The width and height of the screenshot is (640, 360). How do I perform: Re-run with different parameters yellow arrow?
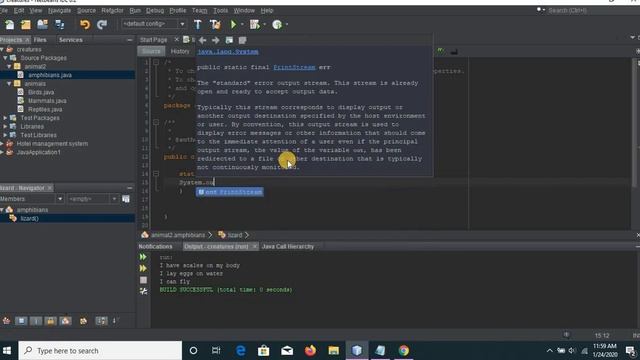143,268
